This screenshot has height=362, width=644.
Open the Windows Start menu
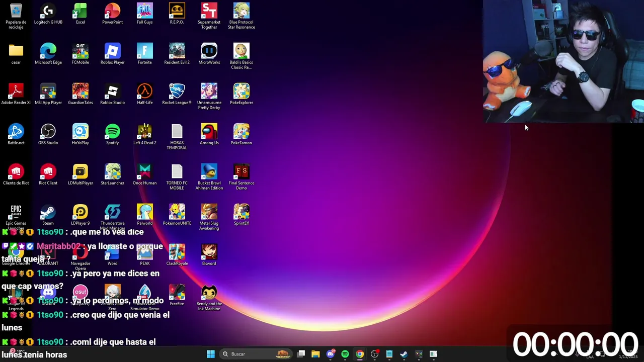(211, 354)
